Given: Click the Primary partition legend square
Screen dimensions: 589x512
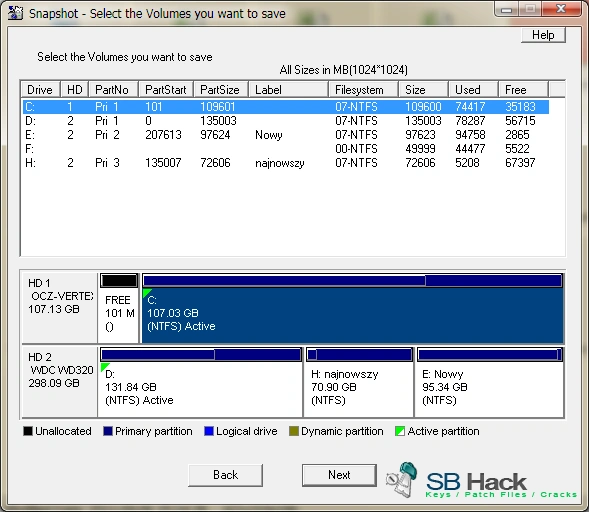Looking at the screenshot, I should pyautogui.click(x=108, y=431).
